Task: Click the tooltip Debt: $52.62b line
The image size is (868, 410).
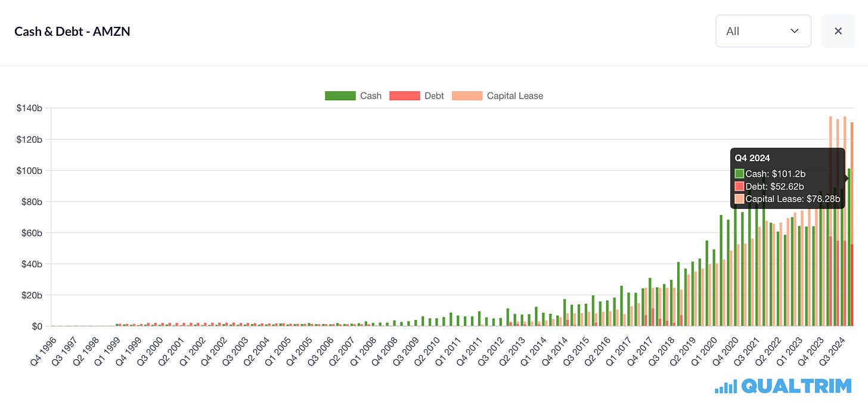Action: [770, 186]
